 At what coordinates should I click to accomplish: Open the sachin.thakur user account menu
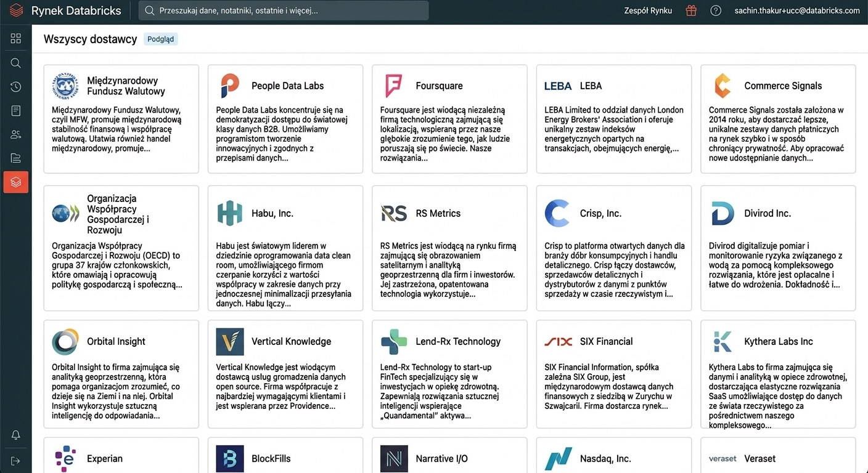(x=797, y=10)
